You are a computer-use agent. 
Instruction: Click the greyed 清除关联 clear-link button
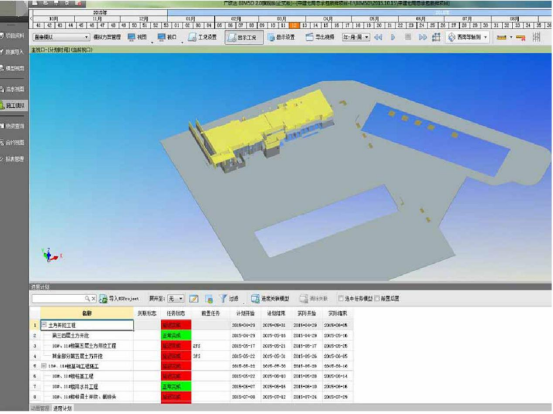(314, 299)
